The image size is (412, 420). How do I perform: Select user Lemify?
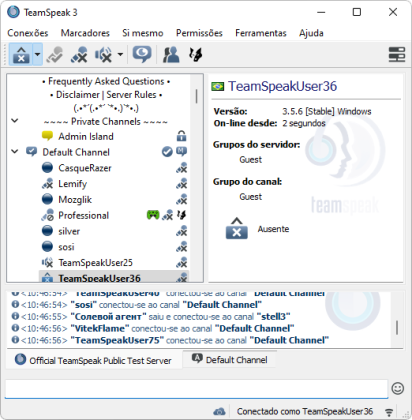pos(72,184)
